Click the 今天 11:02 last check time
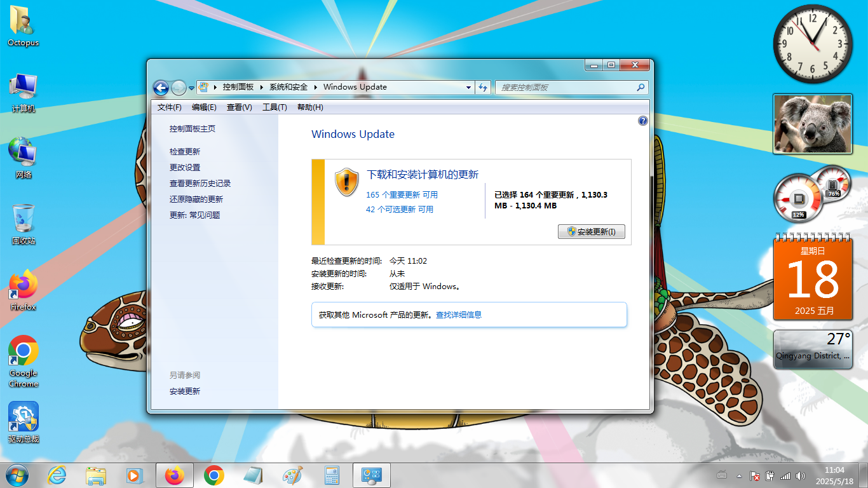The height and width of the screenshot is (488, 868). (x=408, y=261)
